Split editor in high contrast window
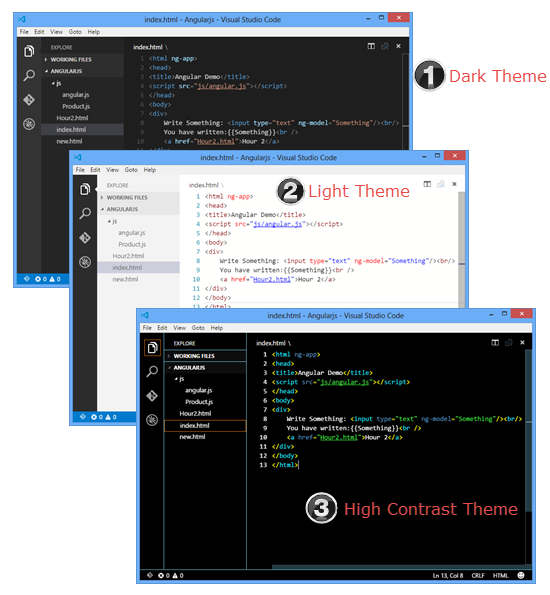The height and width of the screenshot is (595, 550). coord(495,343)
